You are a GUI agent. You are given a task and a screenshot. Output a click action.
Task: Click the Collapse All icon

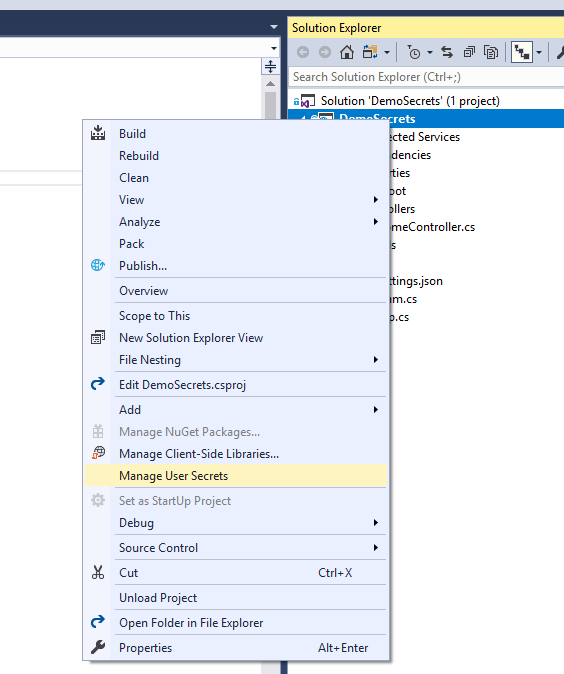[x=469, y=52]
